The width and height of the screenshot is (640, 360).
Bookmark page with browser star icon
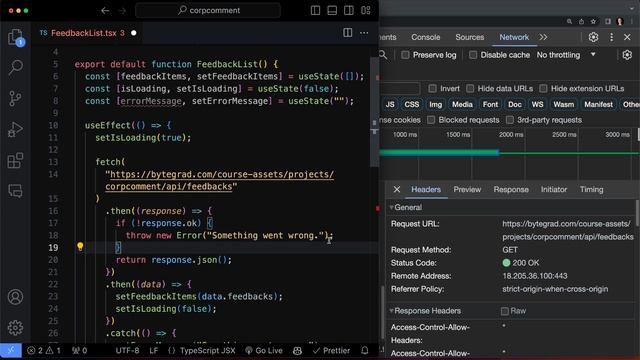pyautogui.click(x=593, y=22)
